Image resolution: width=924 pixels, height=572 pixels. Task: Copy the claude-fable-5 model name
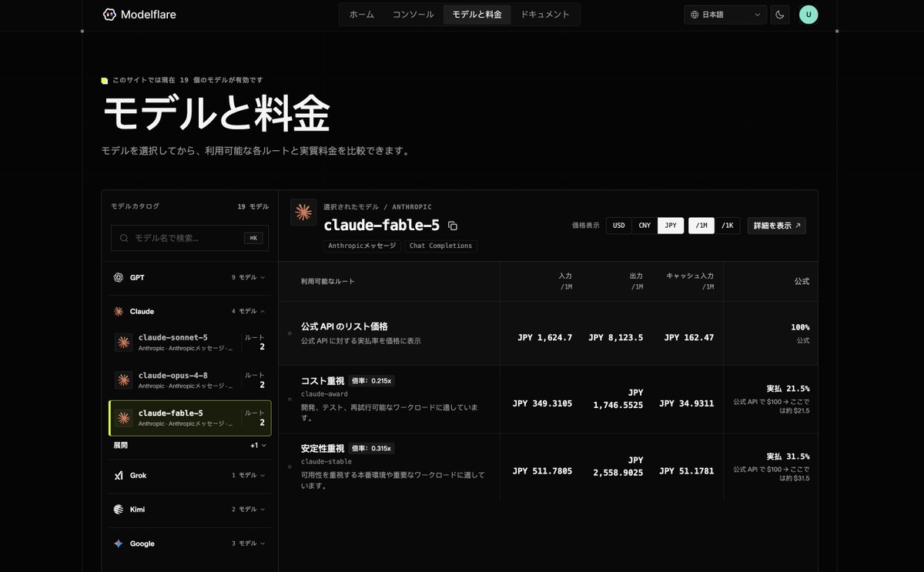point(453,226)
